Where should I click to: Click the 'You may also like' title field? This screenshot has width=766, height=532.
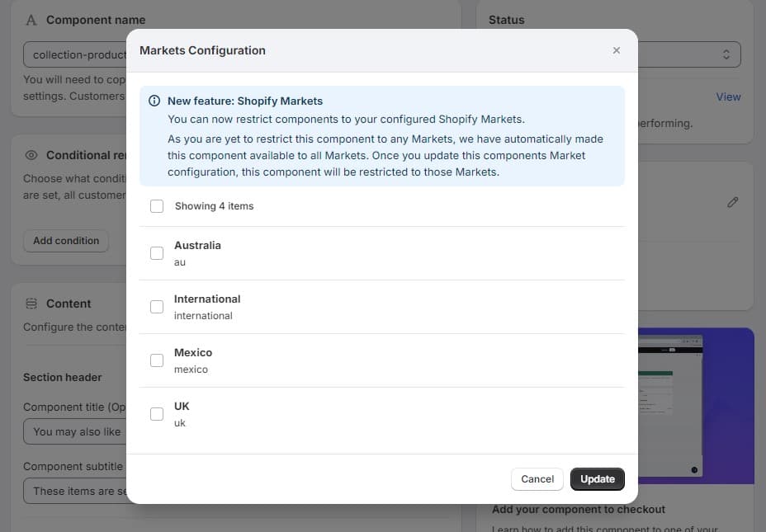point(75,432)
